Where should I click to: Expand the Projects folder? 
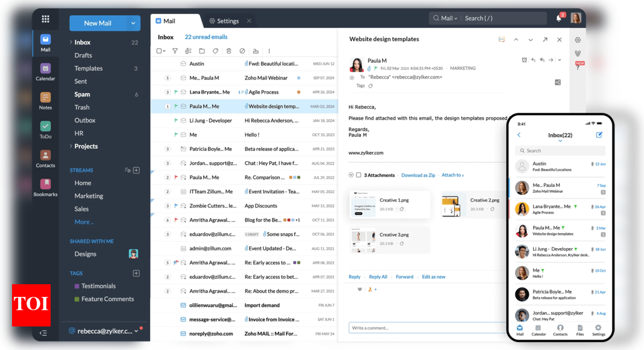(71, 146)
